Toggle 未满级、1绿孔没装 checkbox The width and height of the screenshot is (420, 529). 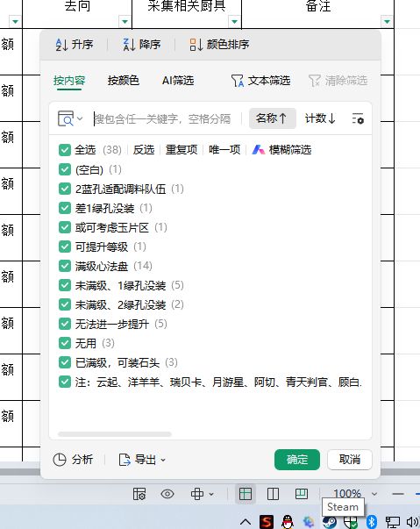(x=64, y=285)
